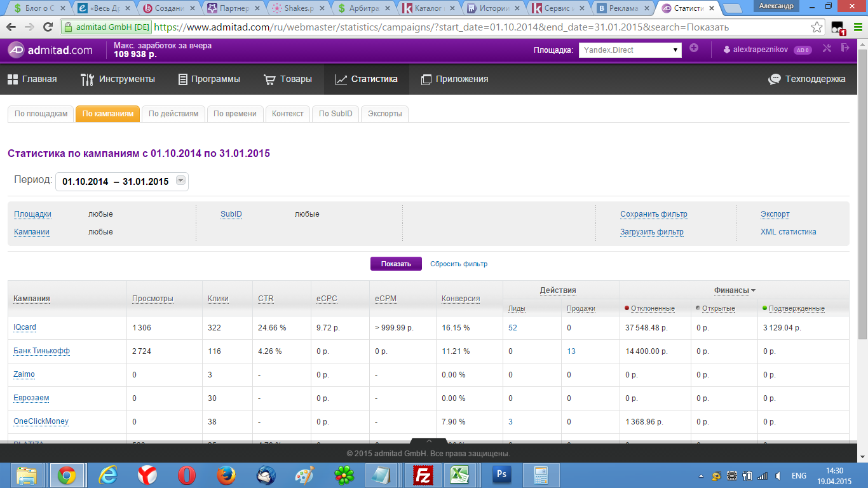868x488 pixels.
Task: Click the browser address bar URL
Action: [441, 27]
